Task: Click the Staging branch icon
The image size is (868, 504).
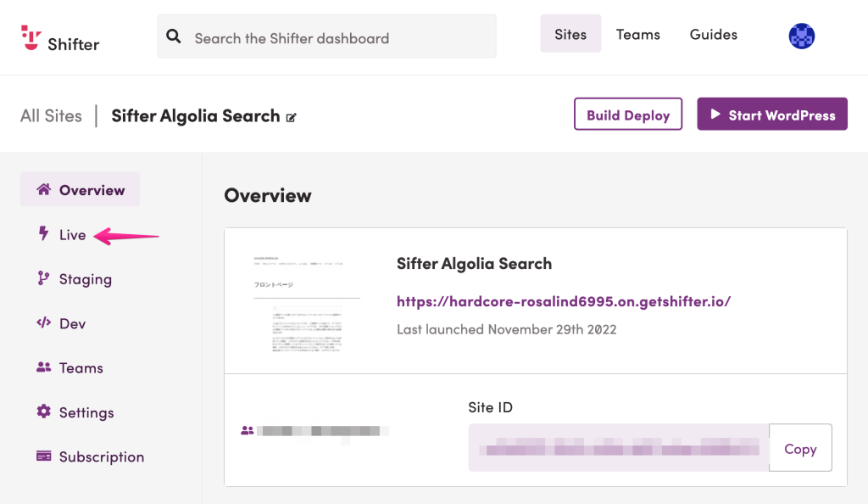Action: click(x=43, y=278)
